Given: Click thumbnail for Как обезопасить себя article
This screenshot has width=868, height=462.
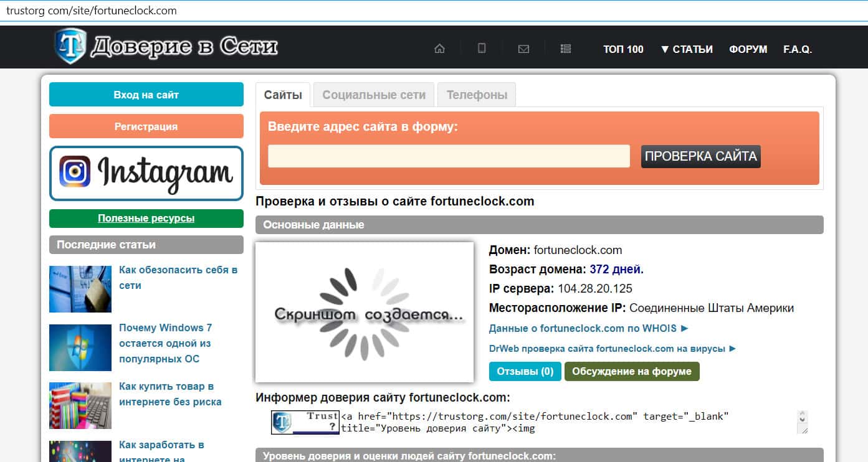Looking at the screenshot, I should [x=80, y=289].
